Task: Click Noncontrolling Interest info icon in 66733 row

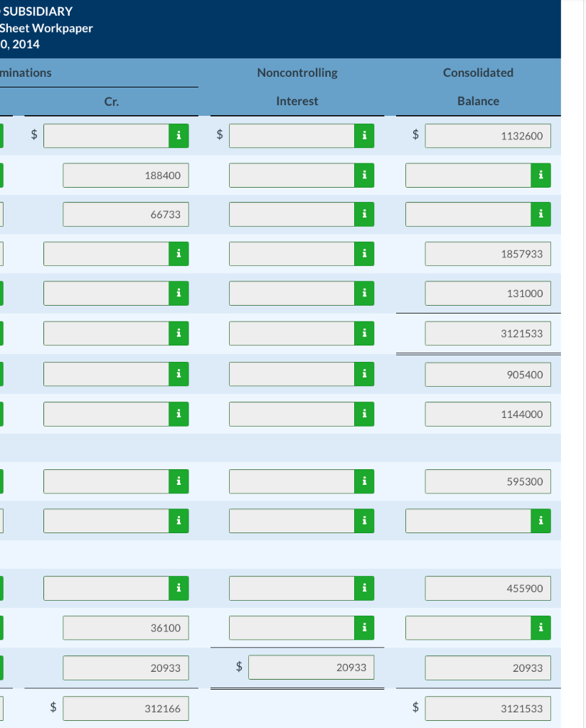Action: (x=364, y=214)
